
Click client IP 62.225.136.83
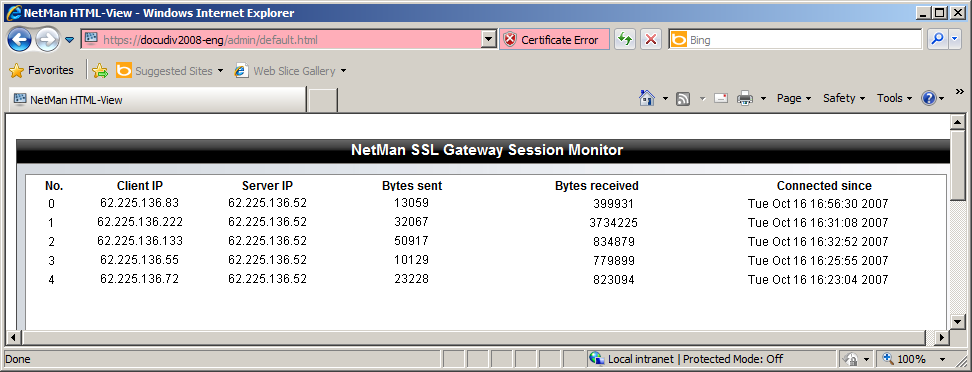[139, 203]
